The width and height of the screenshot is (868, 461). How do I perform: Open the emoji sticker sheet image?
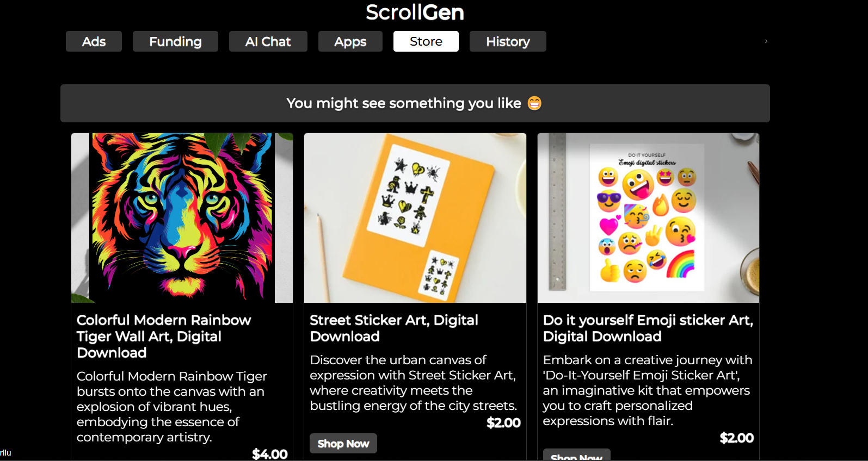coord(648,217)
